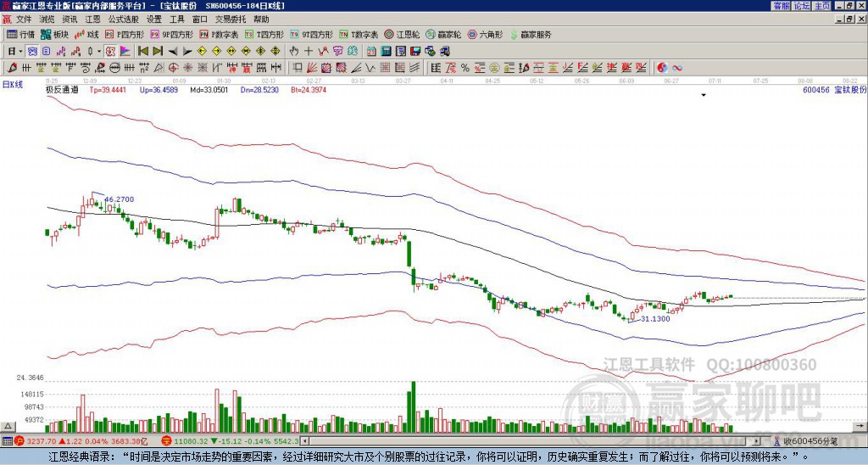This screenshot has height=465, width=868.
Task: Open the 文件 menu
Action: pyautogui.click(x=24, y=20)
